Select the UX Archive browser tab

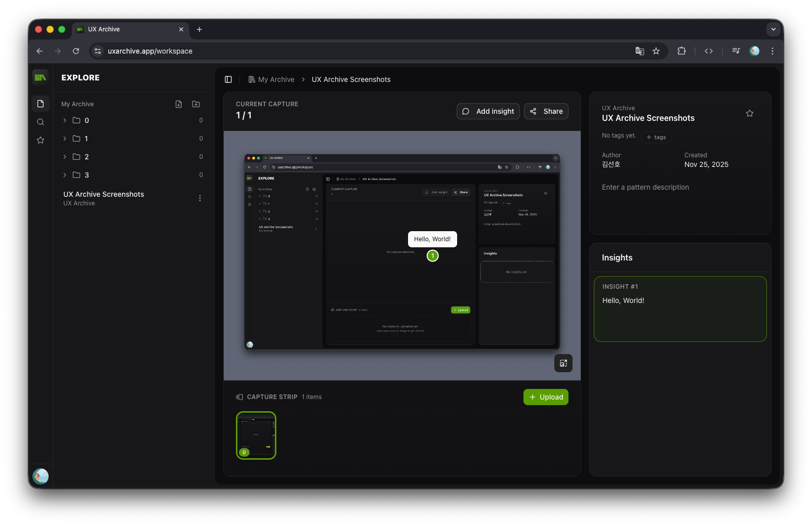[127, 29]
